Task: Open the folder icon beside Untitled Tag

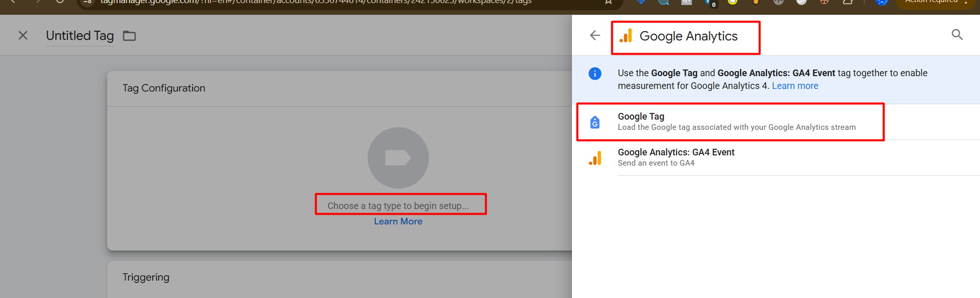Action: click(129, 36)
